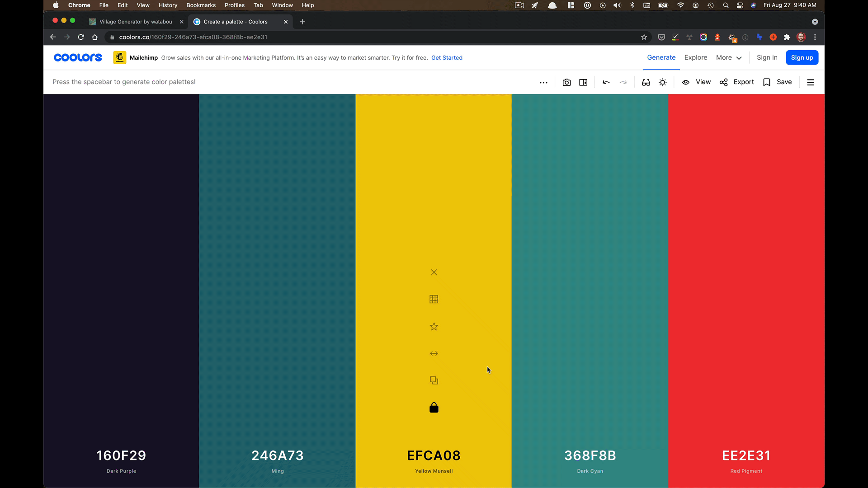Image resolution: width=868 pixels, height=488 pixels.
Task: View shades using the grid icon
Action: pyautogui.click(x=434, y=299)
